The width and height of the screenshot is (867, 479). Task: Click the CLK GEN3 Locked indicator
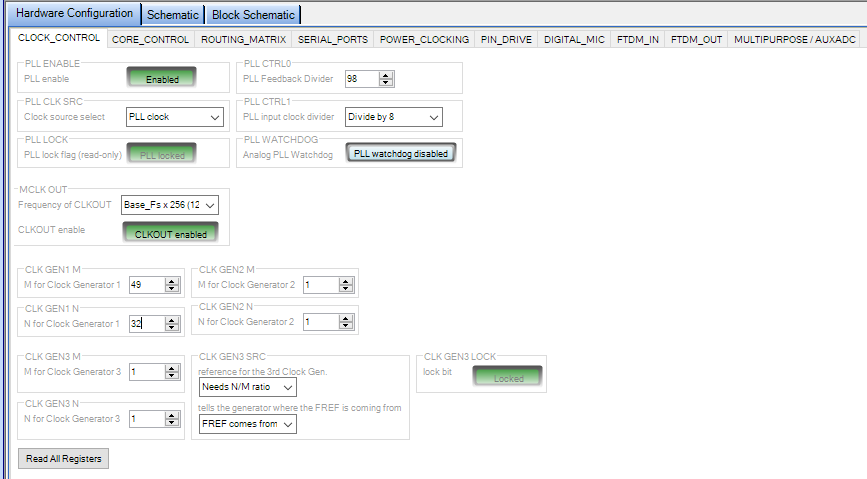pos(508,377)
